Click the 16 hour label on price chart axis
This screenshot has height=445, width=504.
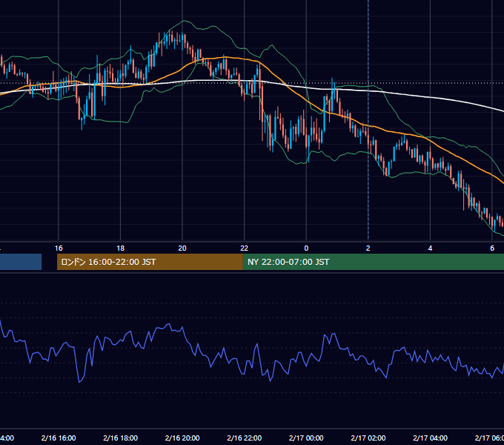click(59, 248)
